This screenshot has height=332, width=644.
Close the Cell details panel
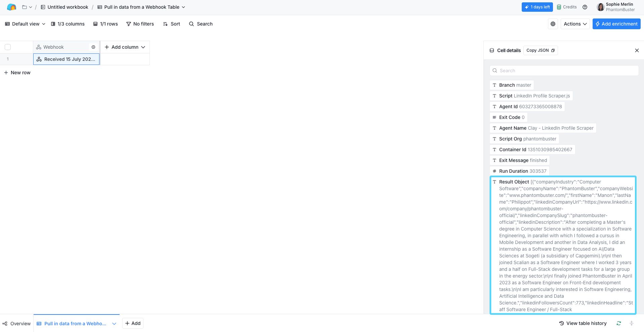637,50
